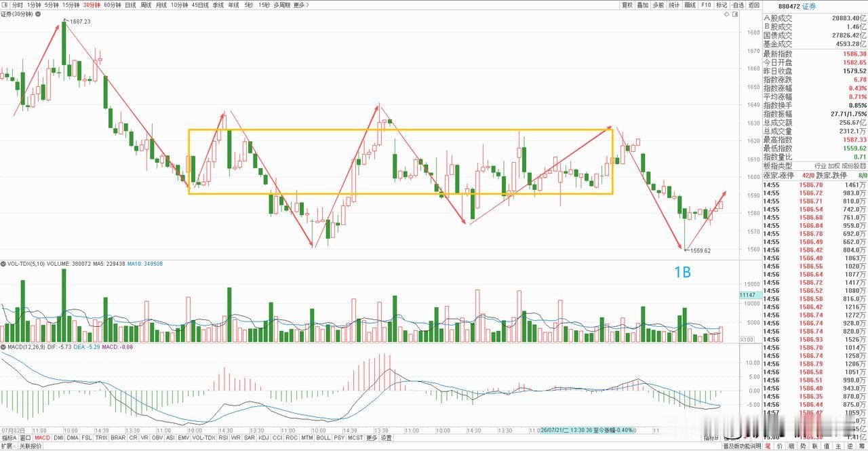Select the RSI indicator tab
This screenshot has height=451, width=868.
click(x=223, y=438)
